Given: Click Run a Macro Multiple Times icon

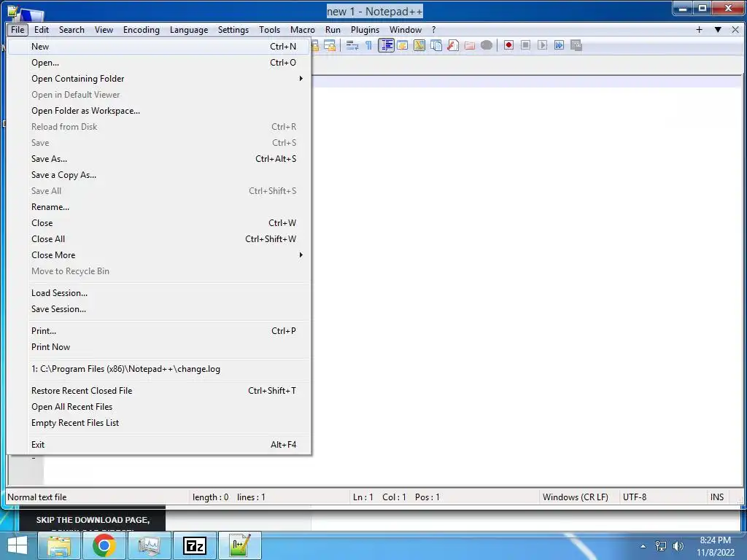Looking at the screenshot, I should click(x=559, y=45).
